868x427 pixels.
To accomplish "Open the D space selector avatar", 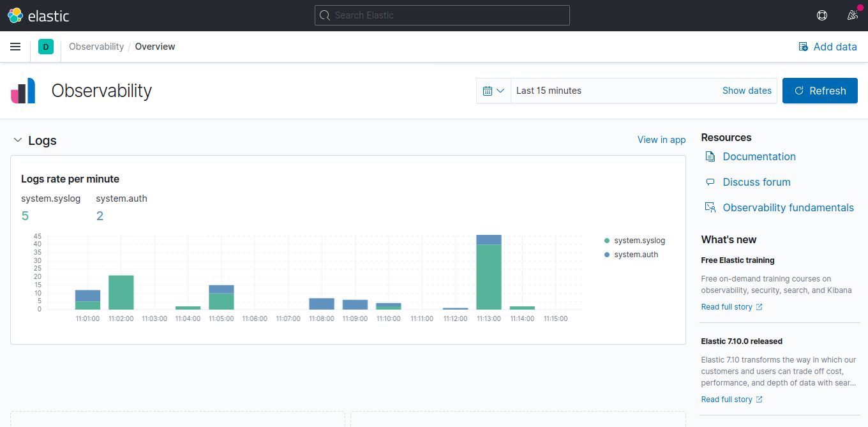I will (x=45, y=47).
